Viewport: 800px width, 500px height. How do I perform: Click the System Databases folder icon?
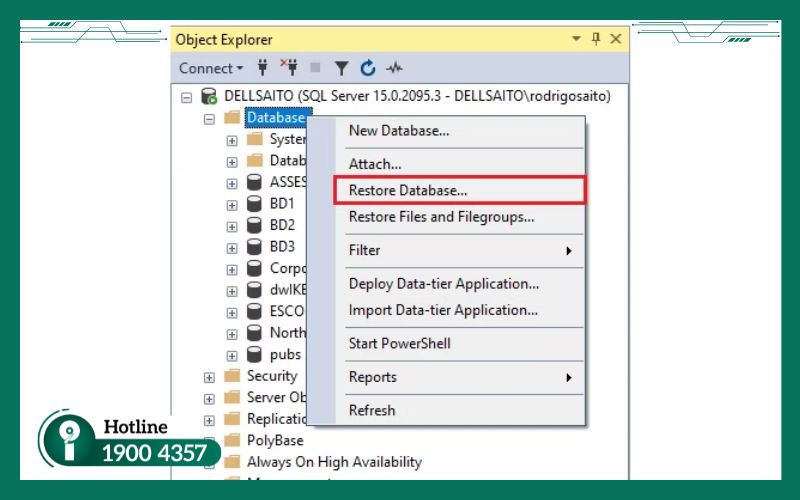(x=255, y=139)
